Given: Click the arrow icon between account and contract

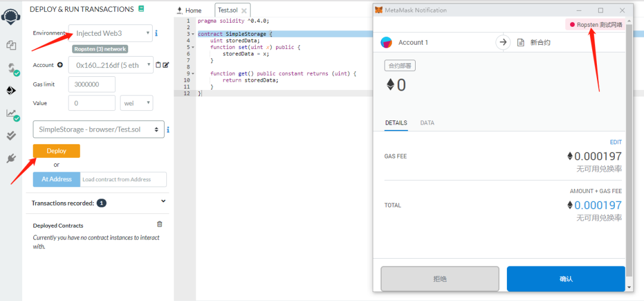Looking at the screenshot, I should click(x=503, y=42).
